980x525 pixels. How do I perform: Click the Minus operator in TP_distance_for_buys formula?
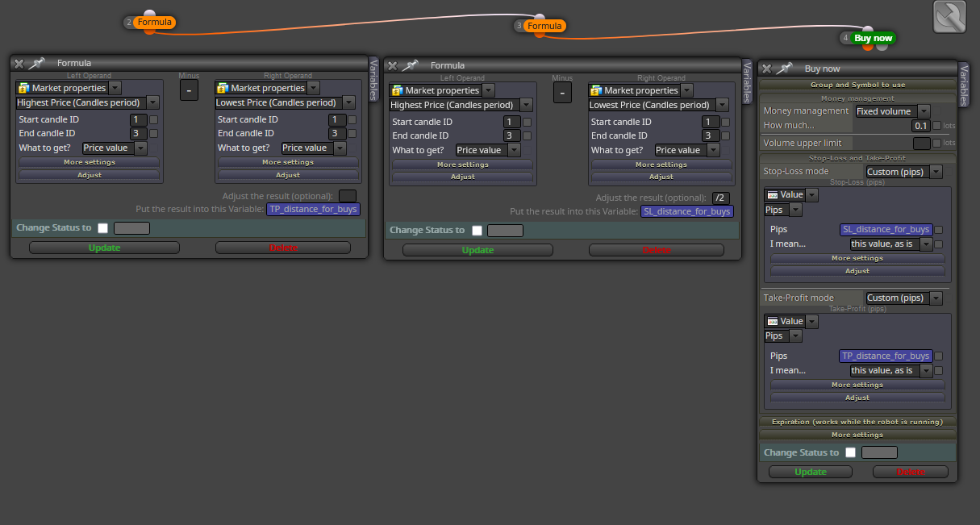coord(189,90)
